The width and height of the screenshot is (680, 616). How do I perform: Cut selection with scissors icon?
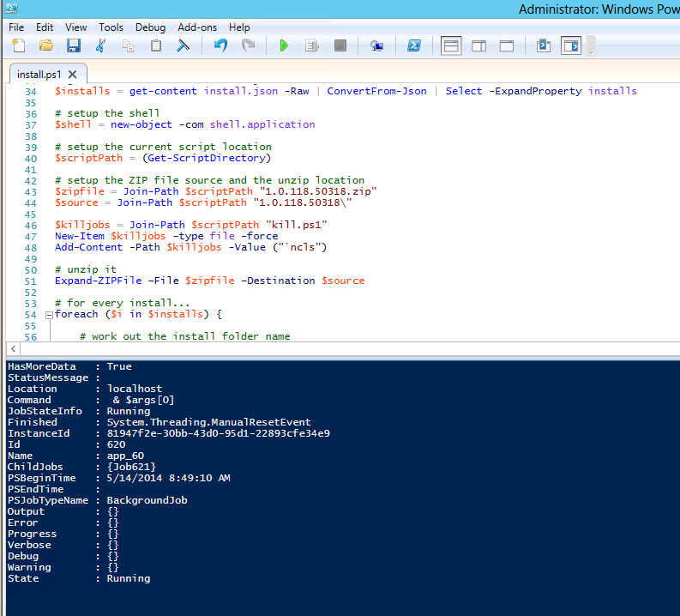(100, 45)
